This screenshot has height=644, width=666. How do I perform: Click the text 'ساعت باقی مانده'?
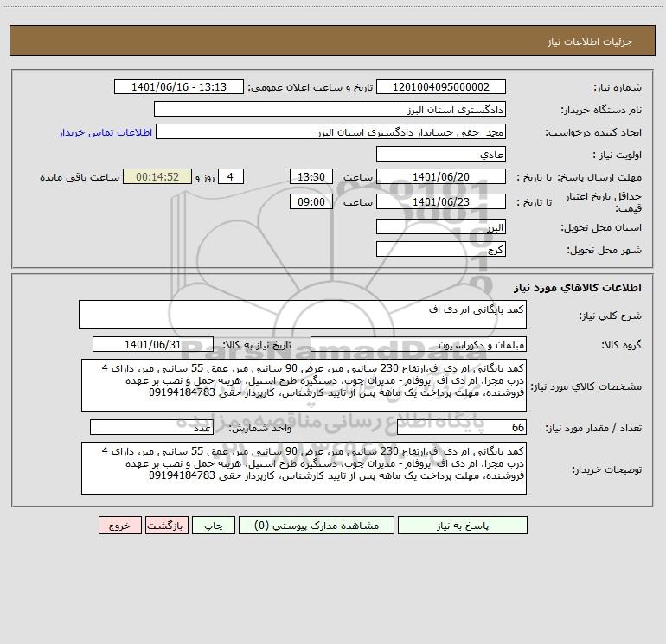tap(80, 177)
